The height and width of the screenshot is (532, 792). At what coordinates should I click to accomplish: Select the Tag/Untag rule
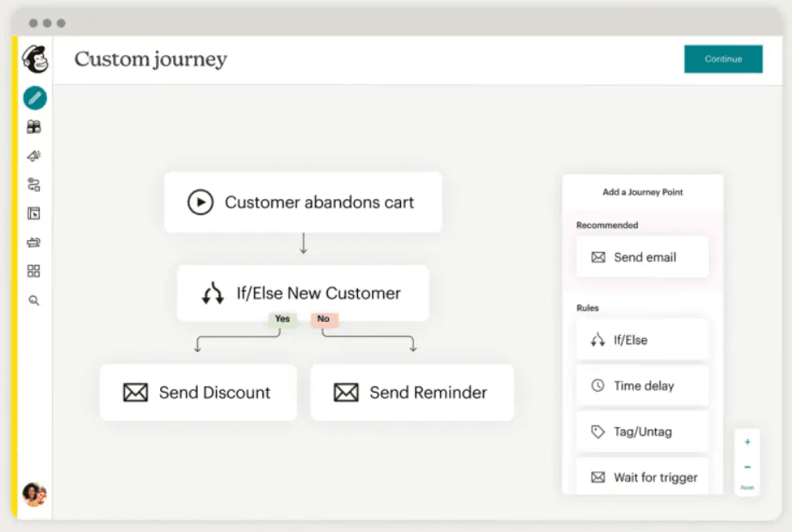pos(641,431)
